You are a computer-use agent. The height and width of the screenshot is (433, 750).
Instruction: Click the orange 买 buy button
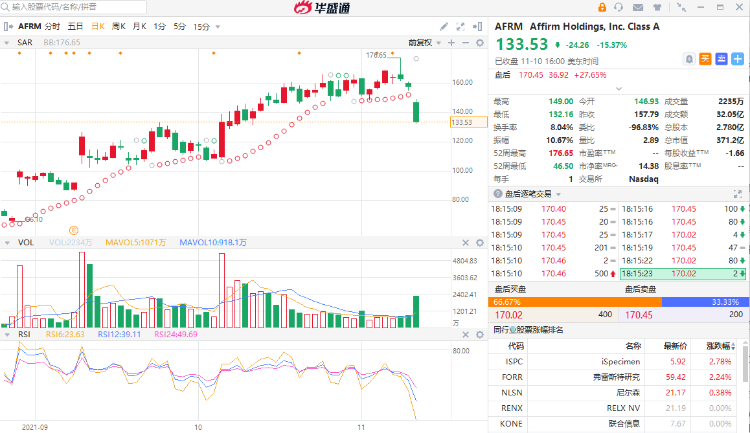point(705,59)
